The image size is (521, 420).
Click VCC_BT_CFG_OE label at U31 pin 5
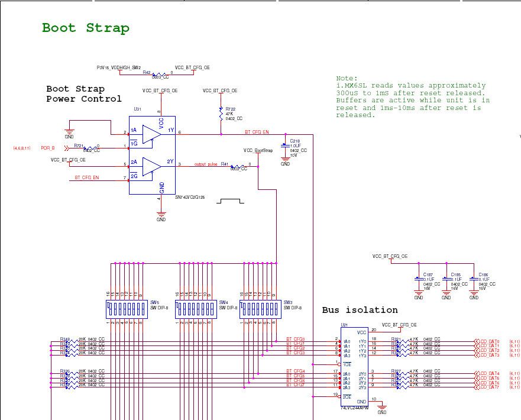68,160
